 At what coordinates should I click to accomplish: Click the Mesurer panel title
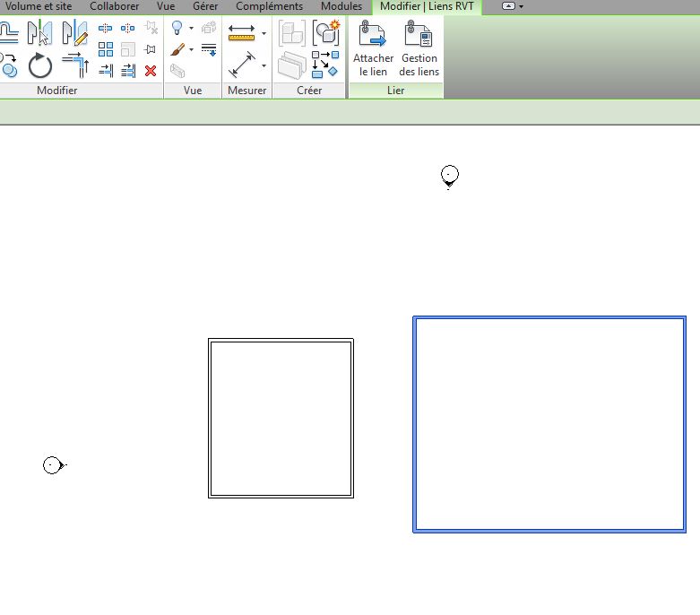246,91
